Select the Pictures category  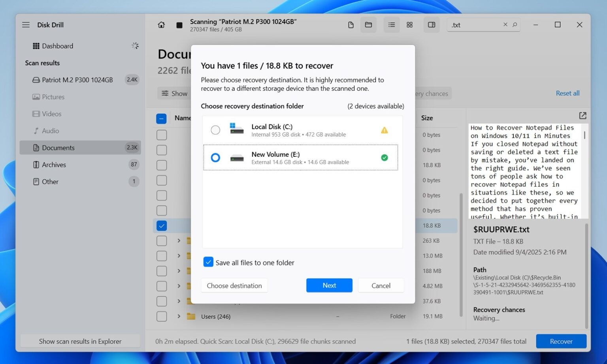coord(53,97)
